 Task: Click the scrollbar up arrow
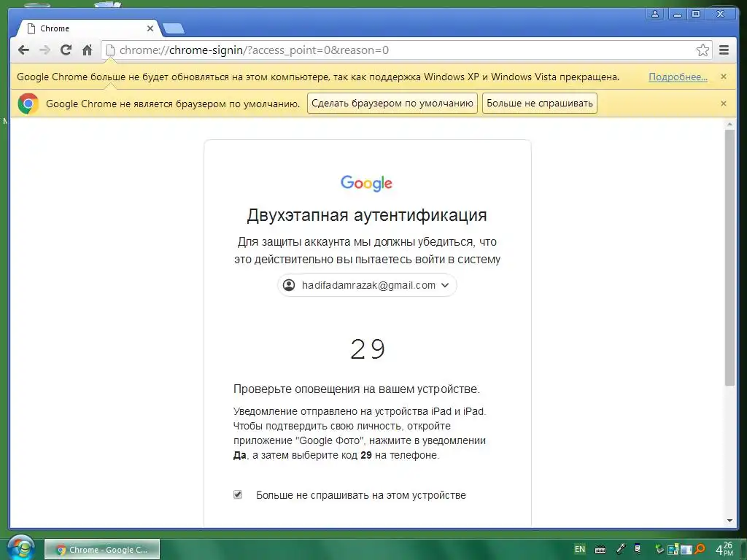(729, 124)
